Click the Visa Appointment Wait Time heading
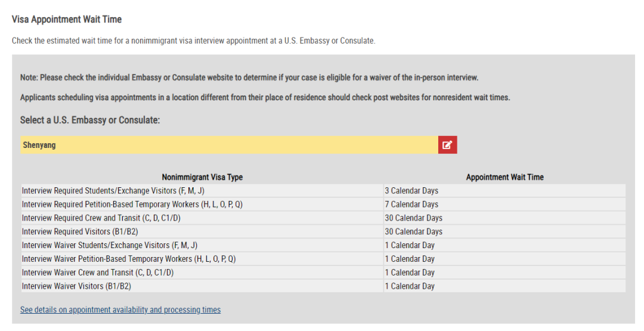The width and height of the screenshot is (644, 331). point(67,19)
